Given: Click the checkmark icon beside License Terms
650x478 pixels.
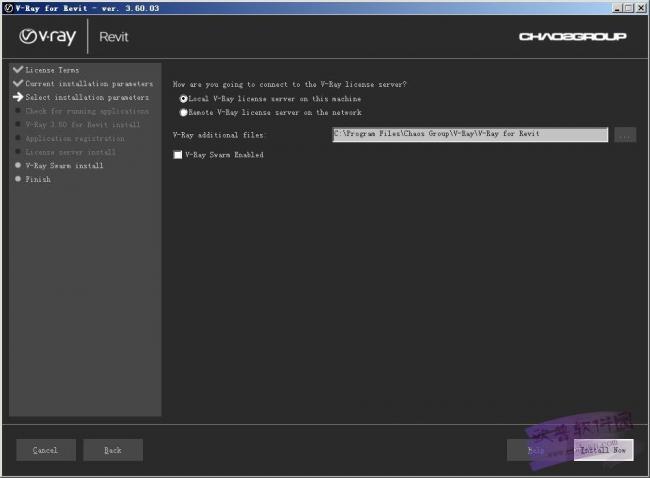Looking at the screenshot, I should [17, 70].
